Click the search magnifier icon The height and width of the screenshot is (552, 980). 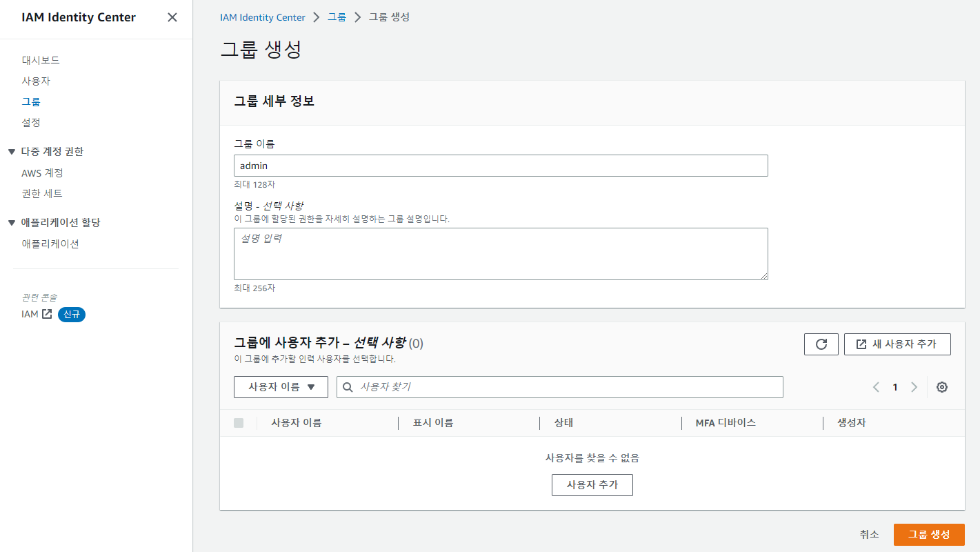coord(348,387)
